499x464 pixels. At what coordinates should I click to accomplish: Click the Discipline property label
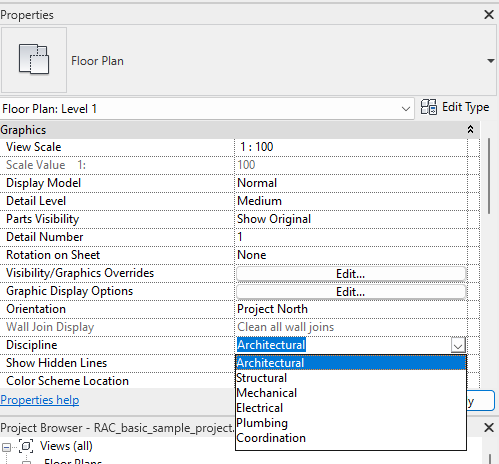[x=32, y=345]
